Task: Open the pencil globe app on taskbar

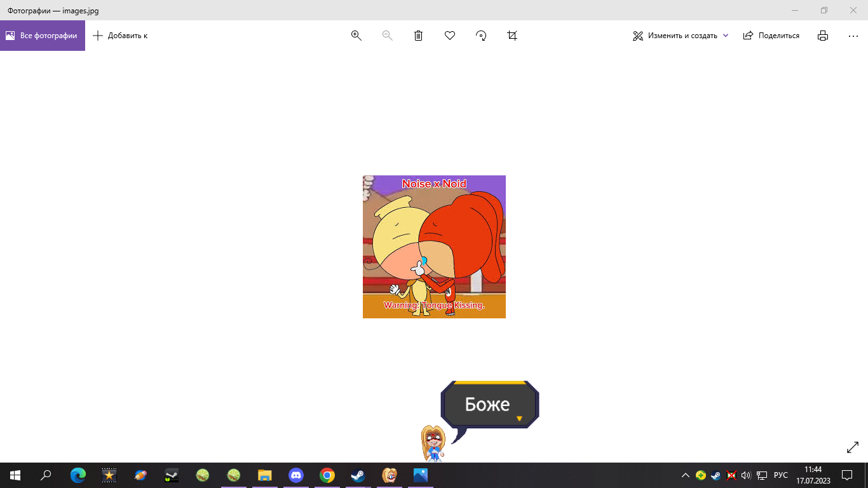Action: 140,475
